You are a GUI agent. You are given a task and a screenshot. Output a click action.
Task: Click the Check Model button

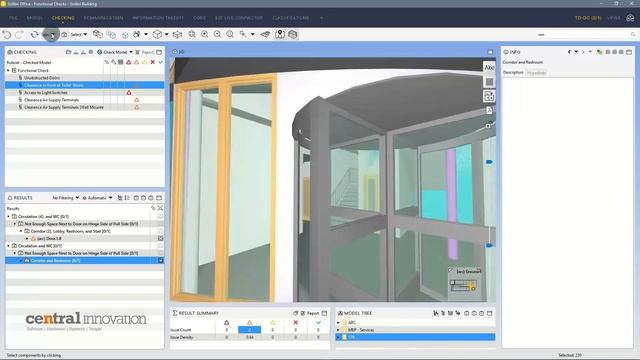pyautogui.click(x=112, y=52)
